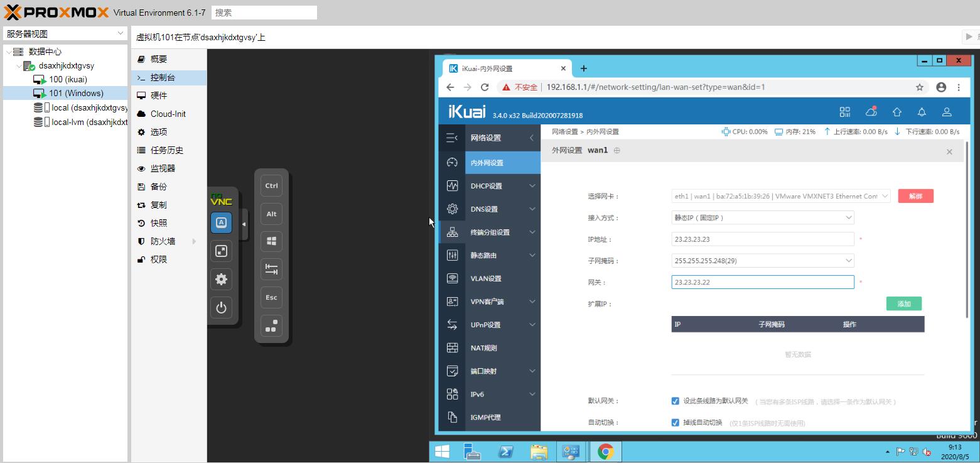This screenshot has width=980, height=463.
Task: Click iKuai wireless AP sidebar icon
Action: [452, 278]
